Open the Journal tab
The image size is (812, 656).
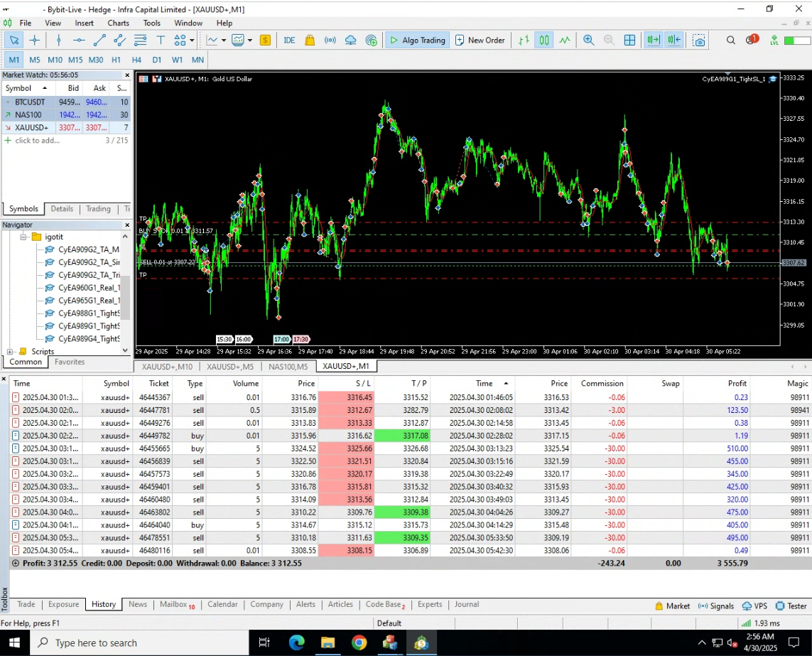coord(467,605)
